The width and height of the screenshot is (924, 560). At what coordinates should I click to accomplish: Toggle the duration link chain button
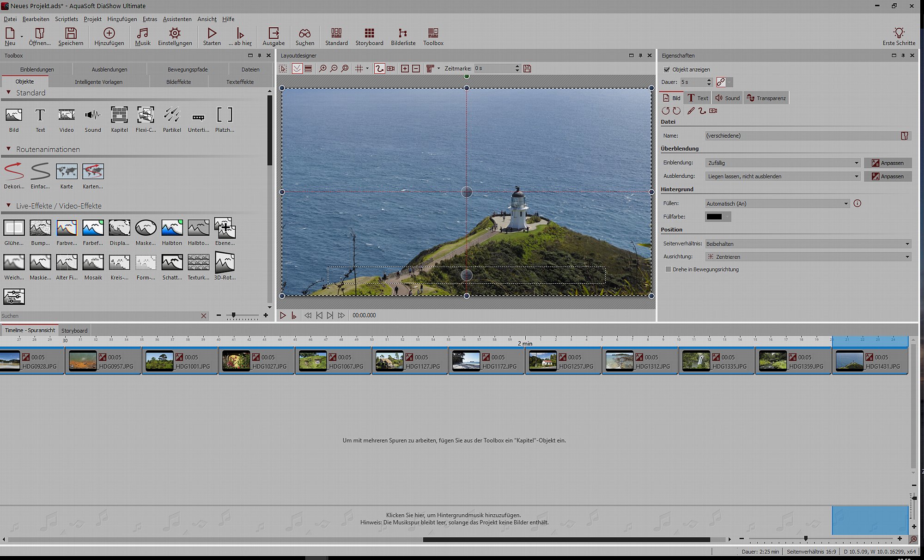pyautogui.click(x=721, y=82)
